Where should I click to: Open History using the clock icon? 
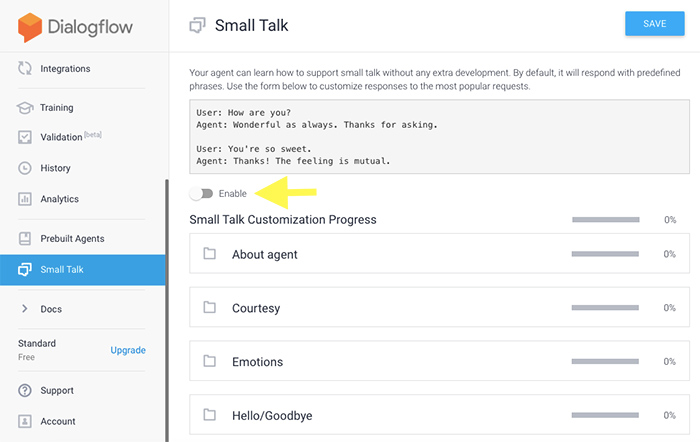click(x=25, y=168)
